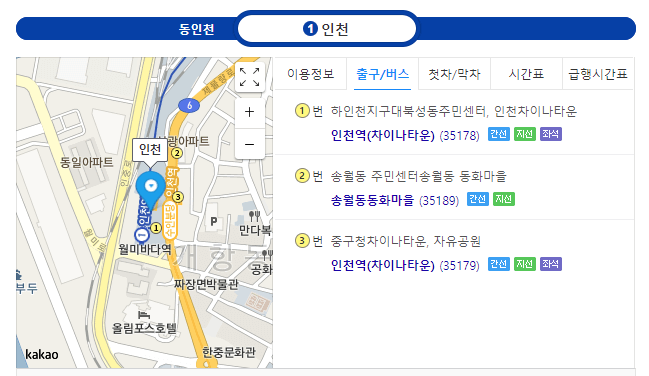The height and width of the screenshot is (376, 649).
Task: Click 간선 badge for stop 35179
Action: [x=498, y=264]
